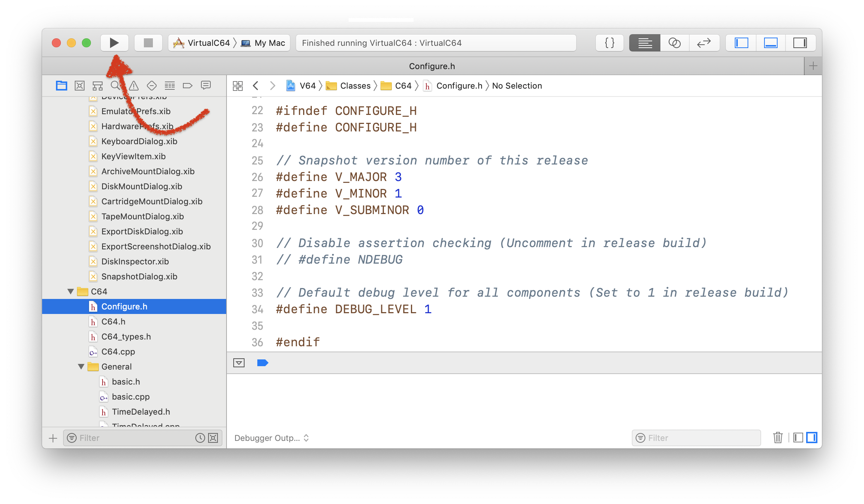Open the Debugger Output popup menu
The height and width of the screenshot is (504, 864).
pos(272,438)
